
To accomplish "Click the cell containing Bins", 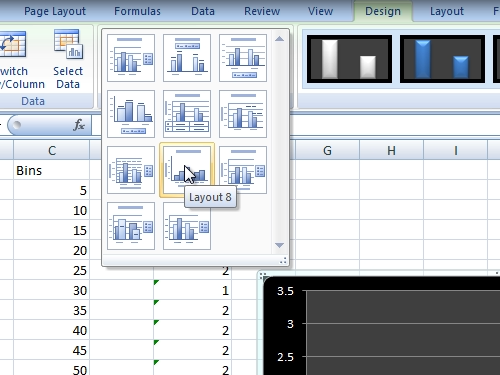I will (52, 170).
